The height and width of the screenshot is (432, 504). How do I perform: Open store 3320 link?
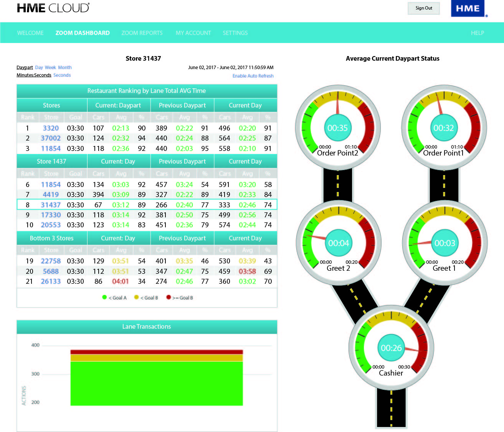(51, 128)
